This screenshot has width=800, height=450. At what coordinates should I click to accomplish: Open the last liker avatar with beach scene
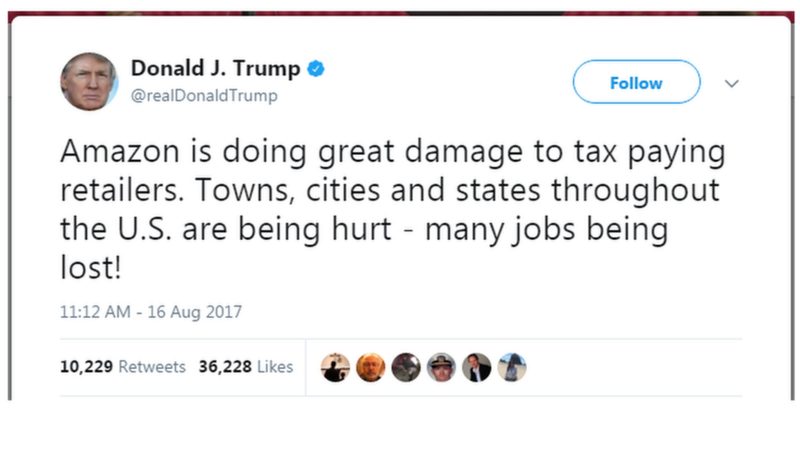[x=512, y=367]
